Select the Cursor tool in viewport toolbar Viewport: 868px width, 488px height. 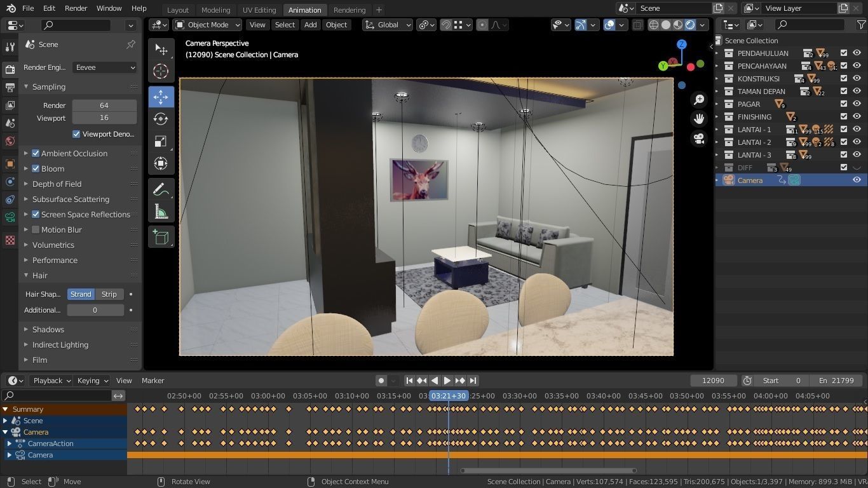click(161, 71)
